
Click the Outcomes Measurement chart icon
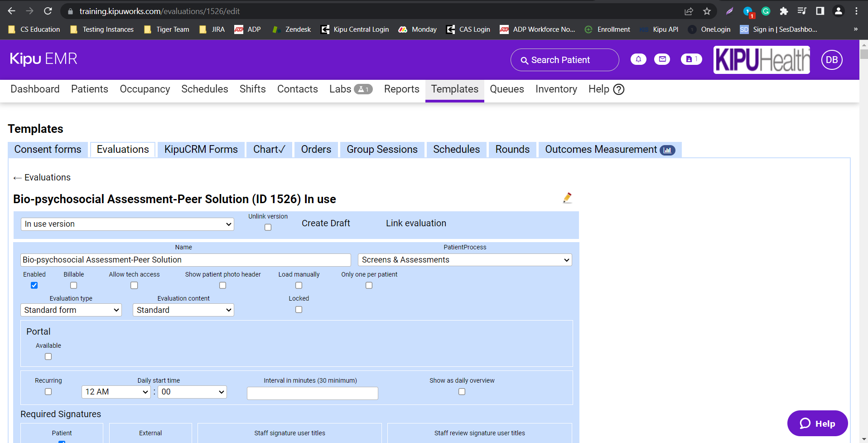tap(667, 150)
